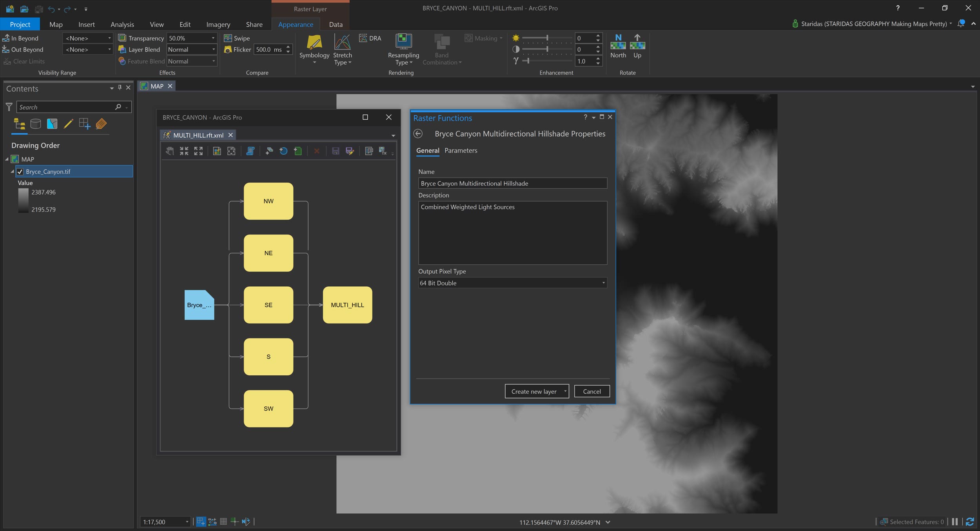Click the DRA rendering button
The image size is (980, 531).
(370, 38)
